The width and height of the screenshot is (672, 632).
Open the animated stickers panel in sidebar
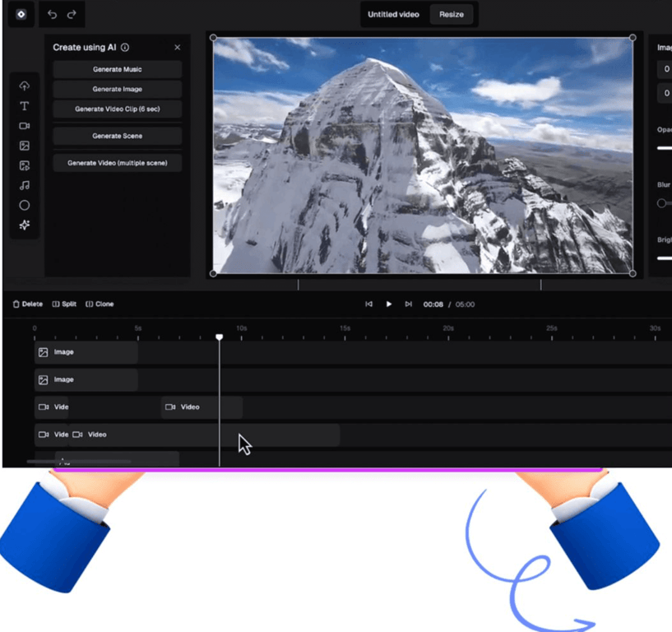coord(24,165)
